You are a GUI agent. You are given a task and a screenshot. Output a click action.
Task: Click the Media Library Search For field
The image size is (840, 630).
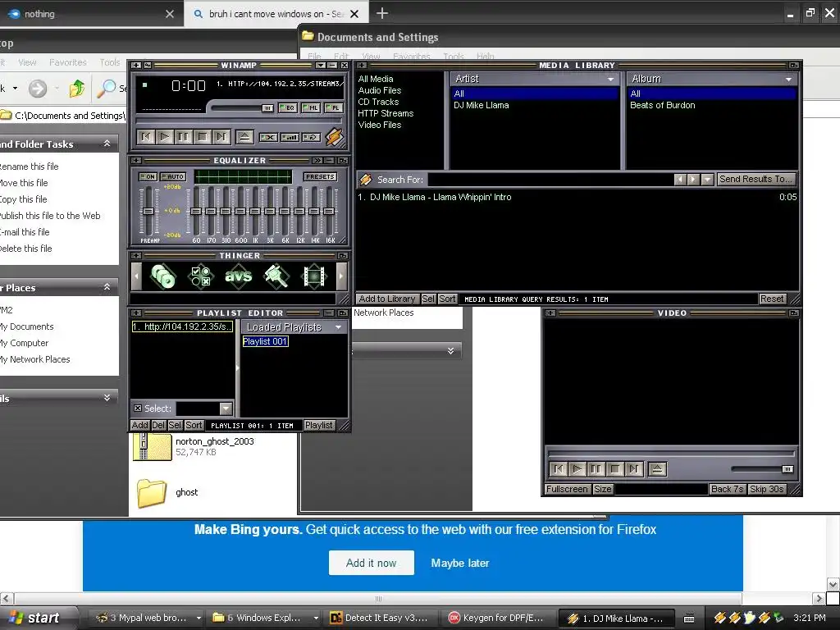[550, 180]
